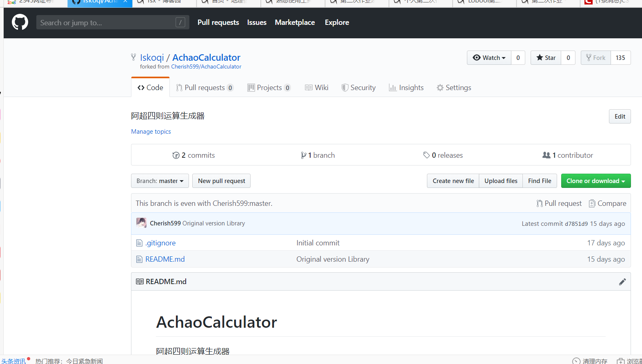Screen dimensions: 642x364
Task: Click the slash shortcut icon in search
Action: (180, 22)
